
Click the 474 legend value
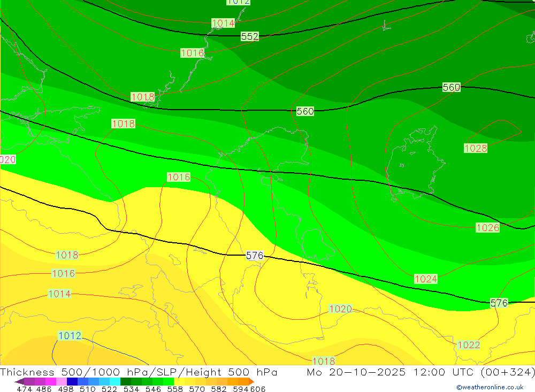pos(24,389)
